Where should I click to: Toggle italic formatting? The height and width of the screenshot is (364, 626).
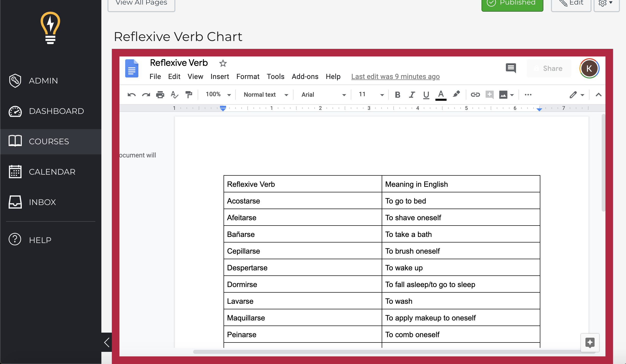[412, 95]
